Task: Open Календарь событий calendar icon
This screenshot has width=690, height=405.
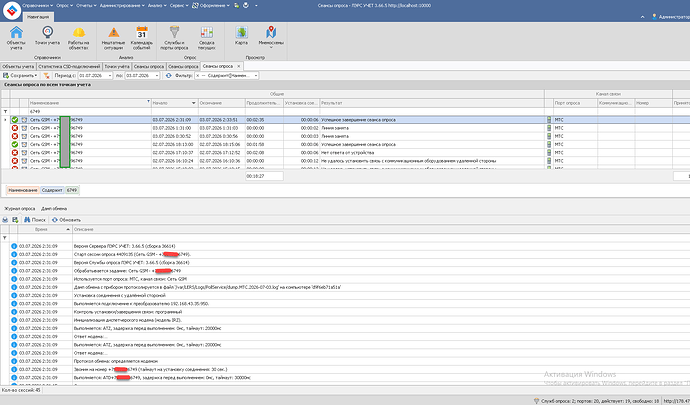Action: coord(142,38)
